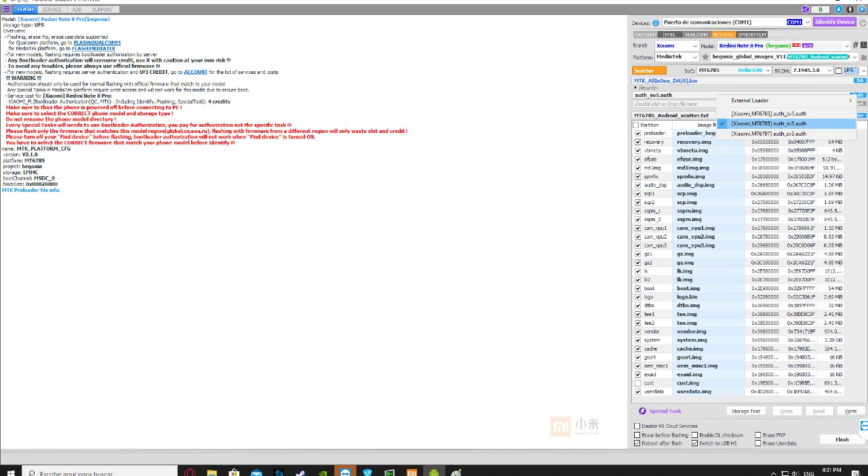Toggle the checkbox before UFS storage

coord(839,71)
